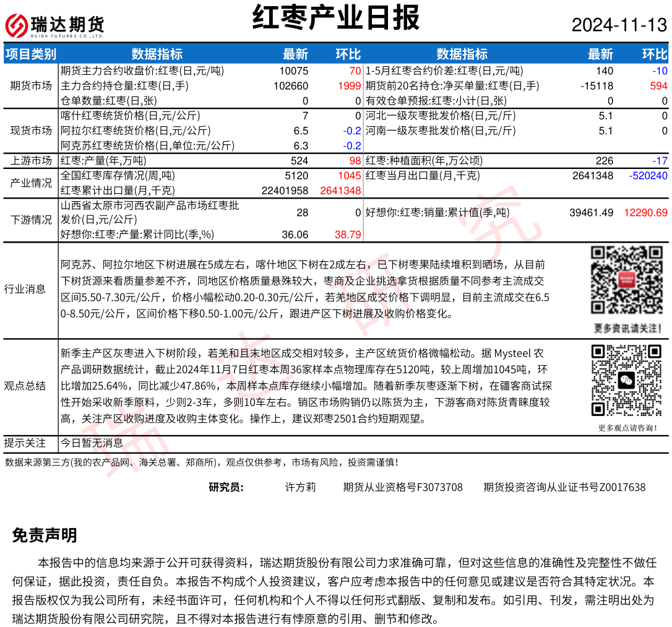Click the QR code with the red center logo
Image resolution: width=672 pixels, height=627 pixels.
[626, 280]
